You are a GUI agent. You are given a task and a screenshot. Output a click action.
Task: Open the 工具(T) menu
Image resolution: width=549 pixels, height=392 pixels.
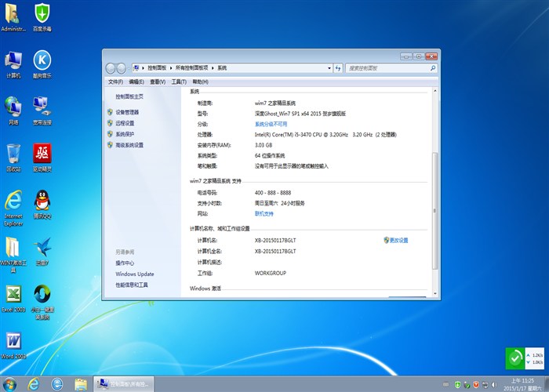(178, 82)
